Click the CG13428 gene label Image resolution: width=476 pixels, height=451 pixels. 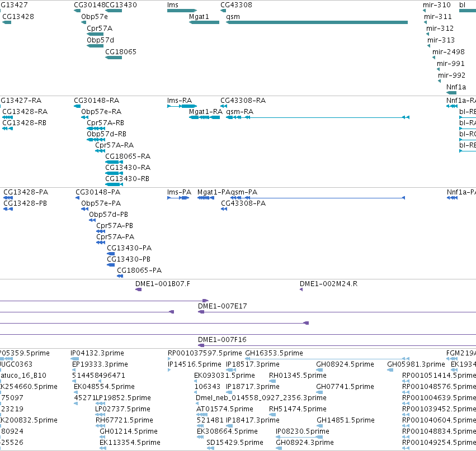tap(18, 17)
